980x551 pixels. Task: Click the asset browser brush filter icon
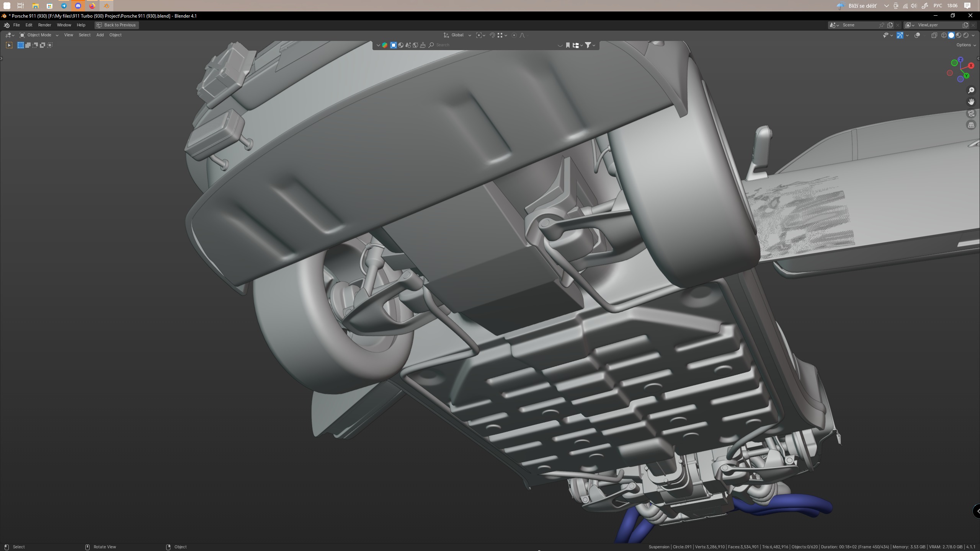click(x=423, y=45)
